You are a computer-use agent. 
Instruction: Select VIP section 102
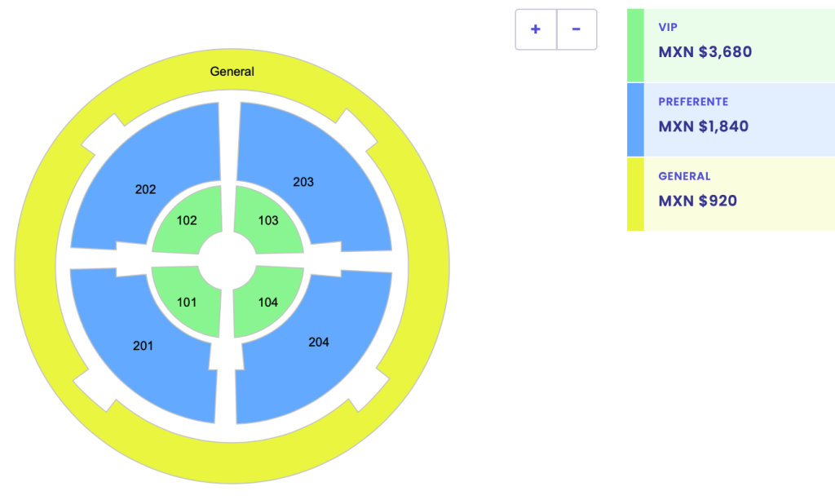pos(188,220)
